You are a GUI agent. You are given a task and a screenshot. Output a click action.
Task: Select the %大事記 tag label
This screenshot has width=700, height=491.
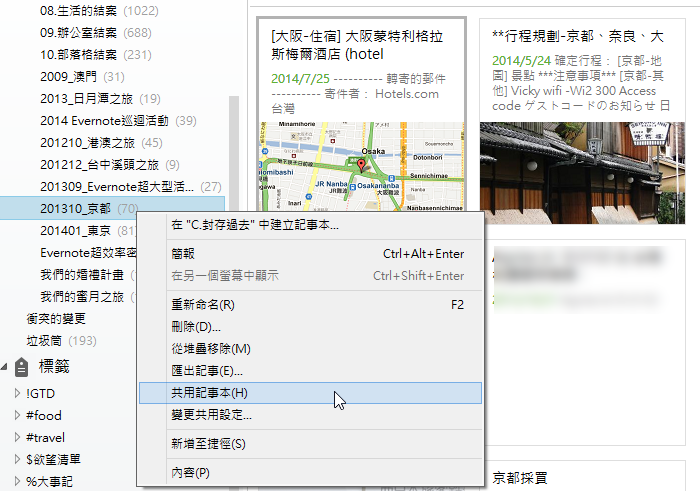pyautogui.click(x=49, y=481)
